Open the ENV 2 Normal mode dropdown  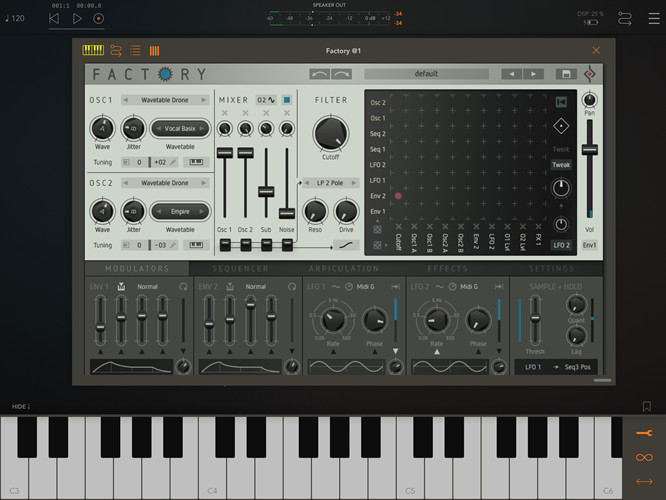click(256, 287)
